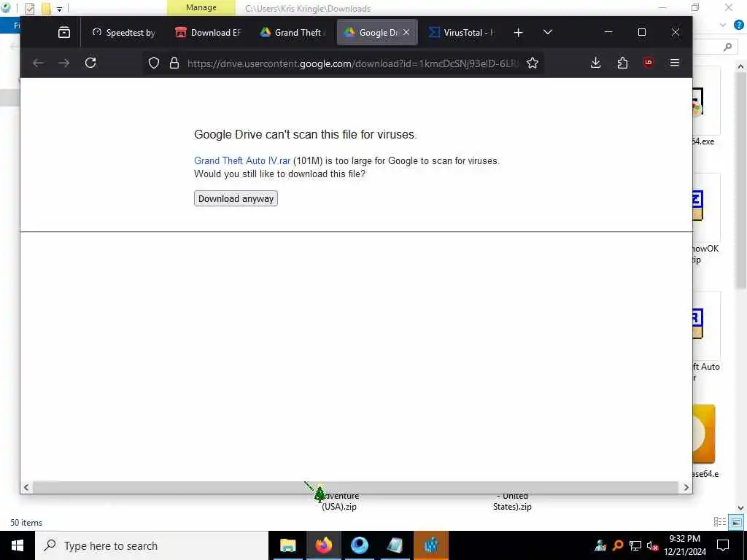
Task: Reload the current page
Action: [90, 63]
